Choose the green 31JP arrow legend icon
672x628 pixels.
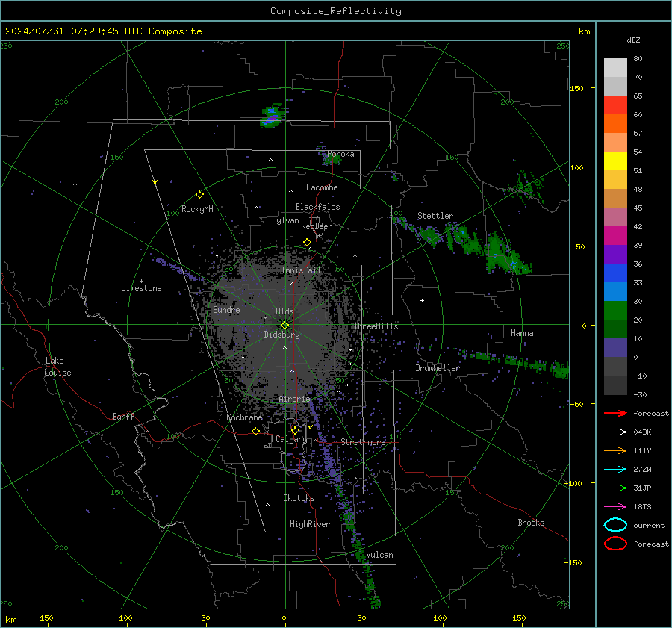(615, 488)
